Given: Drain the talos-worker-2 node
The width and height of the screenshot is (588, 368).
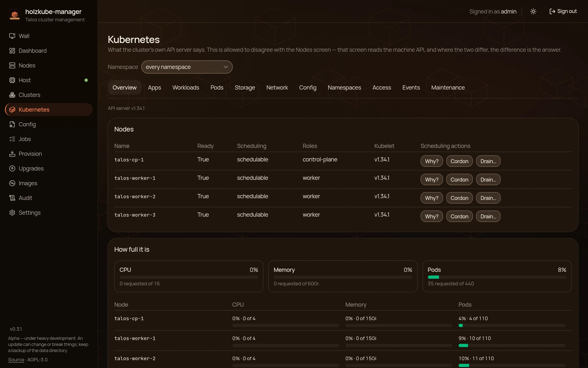Looking at the screenshot, I should (488, 198).
